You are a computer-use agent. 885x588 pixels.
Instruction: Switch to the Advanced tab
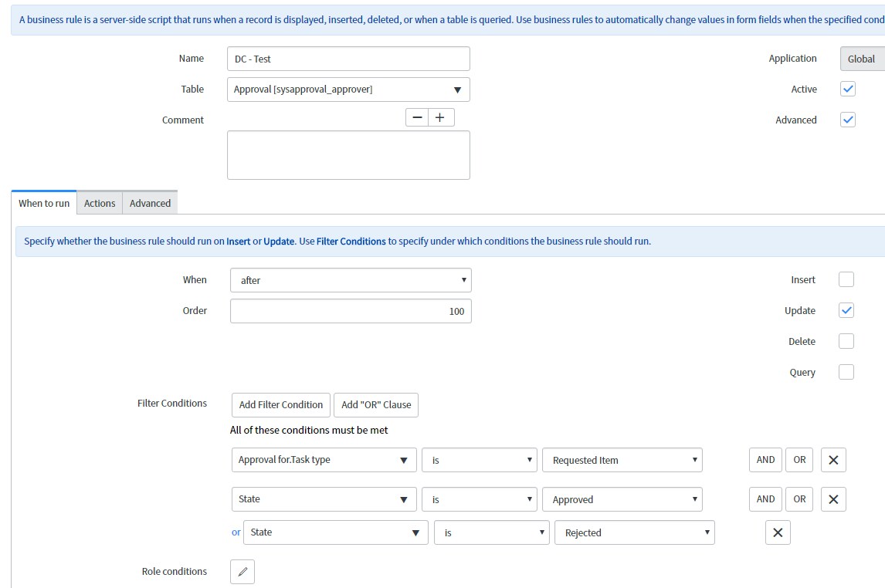click(x=150, y=203)
